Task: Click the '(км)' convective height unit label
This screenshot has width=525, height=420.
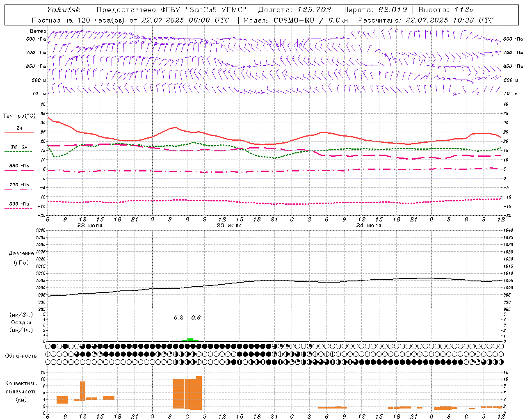Action: click(21, 399)
